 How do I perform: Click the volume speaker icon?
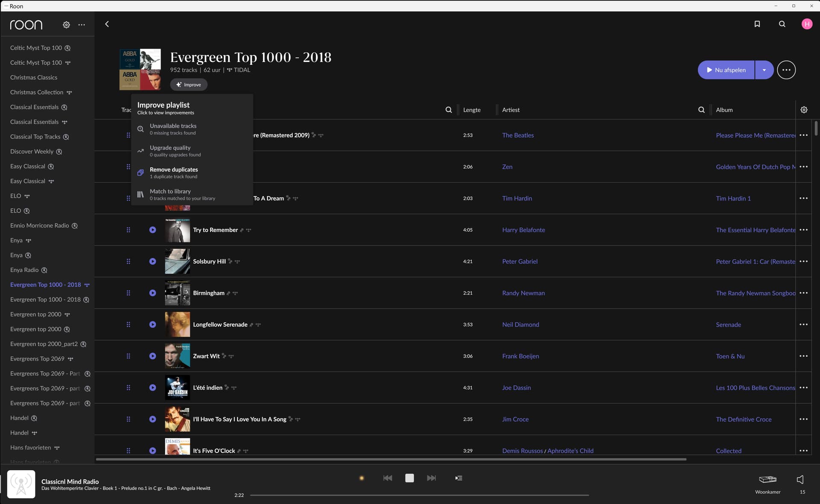coord(800,479)
